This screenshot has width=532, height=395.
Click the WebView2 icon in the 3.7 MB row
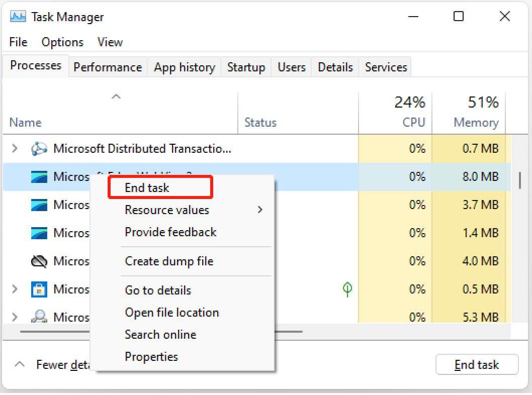tap(39, 205)
